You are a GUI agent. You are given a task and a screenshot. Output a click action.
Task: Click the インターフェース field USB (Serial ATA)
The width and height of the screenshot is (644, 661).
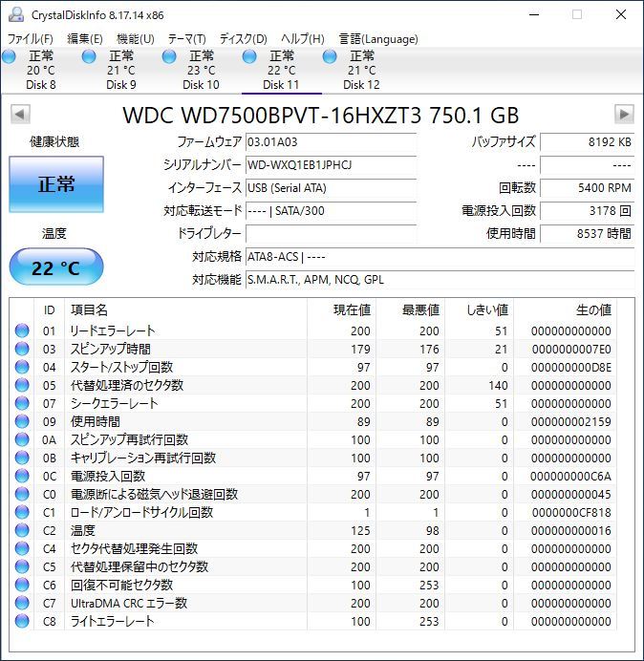tap(331, 187)
